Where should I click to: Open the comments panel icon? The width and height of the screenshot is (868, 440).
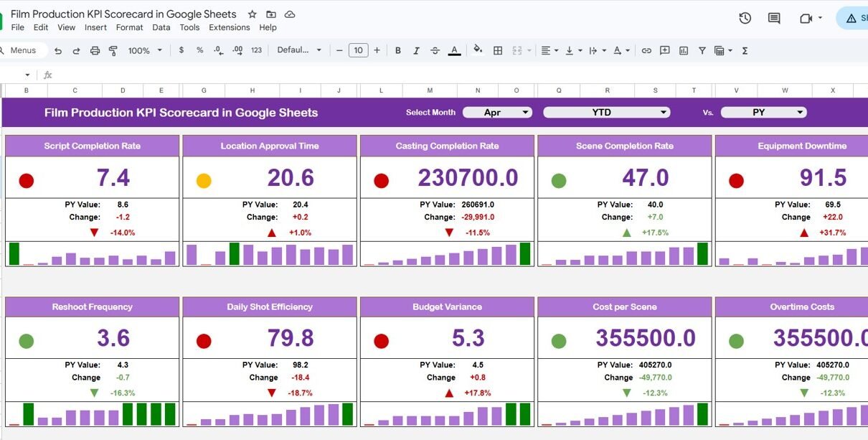(774, 19)
